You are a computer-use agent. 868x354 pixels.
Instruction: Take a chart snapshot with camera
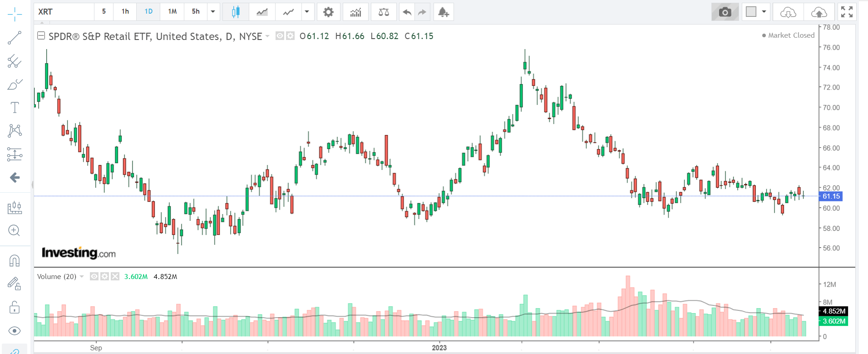[x=725, y=12]
